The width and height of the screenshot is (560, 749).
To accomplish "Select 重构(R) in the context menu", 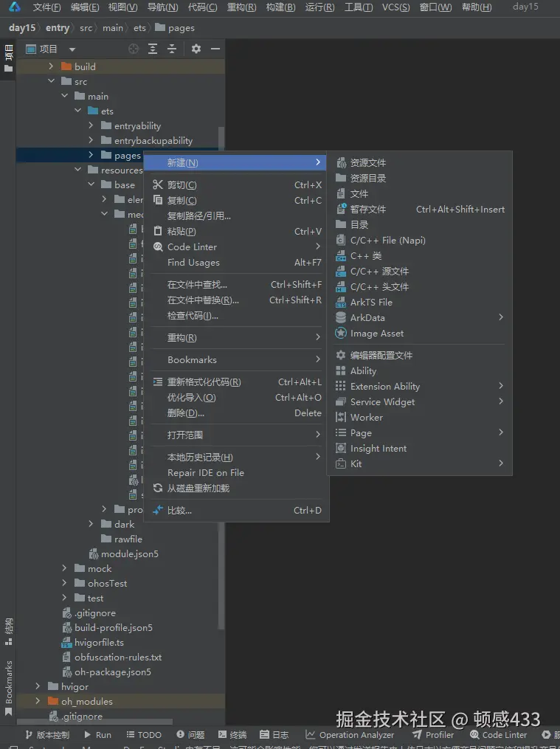I will [x=237, y=338].
